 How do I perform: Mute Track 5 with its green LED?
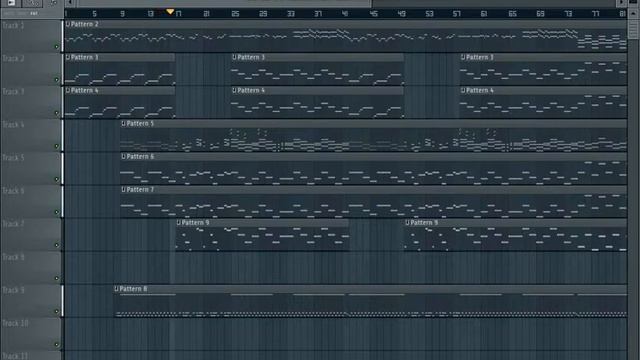[x=57, y=179]
